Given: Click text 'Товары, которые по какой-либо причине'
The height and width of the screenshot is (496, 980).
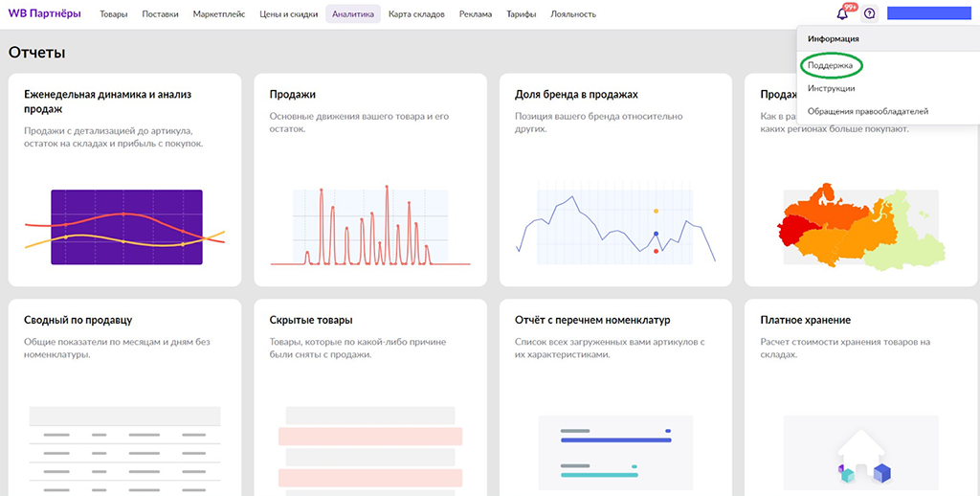Looking at the screenshot, I should (358, 342).
